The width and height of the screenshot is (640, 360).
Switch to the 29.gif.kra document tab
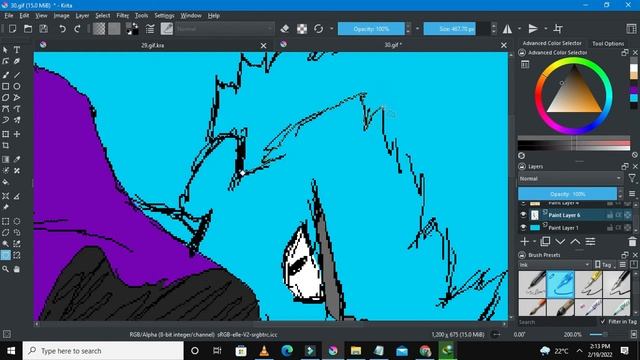[x=153, y=45]
